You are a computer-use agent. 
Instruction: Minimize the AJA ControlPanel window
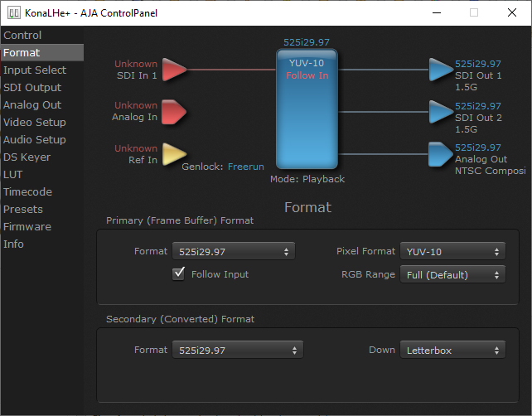437,13
